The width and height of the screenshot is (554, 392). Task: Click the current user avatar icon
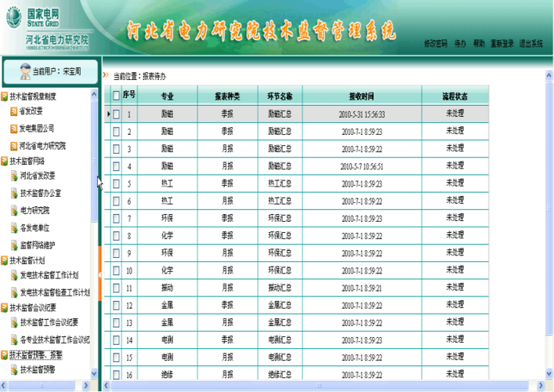(23, 71)
